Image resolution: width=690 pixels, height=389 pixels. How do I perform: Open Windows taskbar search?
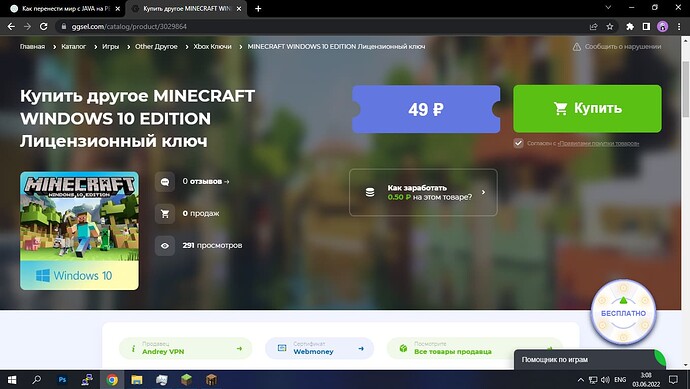point(37,379)
